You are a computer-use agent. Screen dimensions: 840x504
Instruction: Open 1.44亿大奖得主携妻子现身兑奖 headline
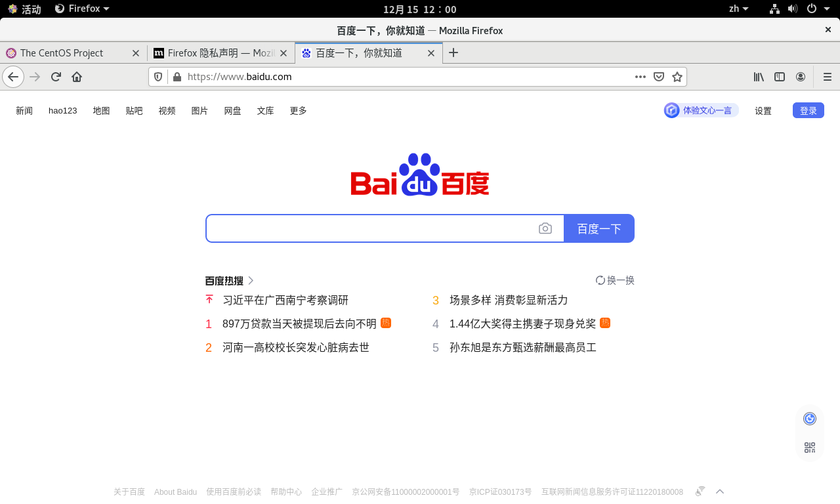click(522, 324)
